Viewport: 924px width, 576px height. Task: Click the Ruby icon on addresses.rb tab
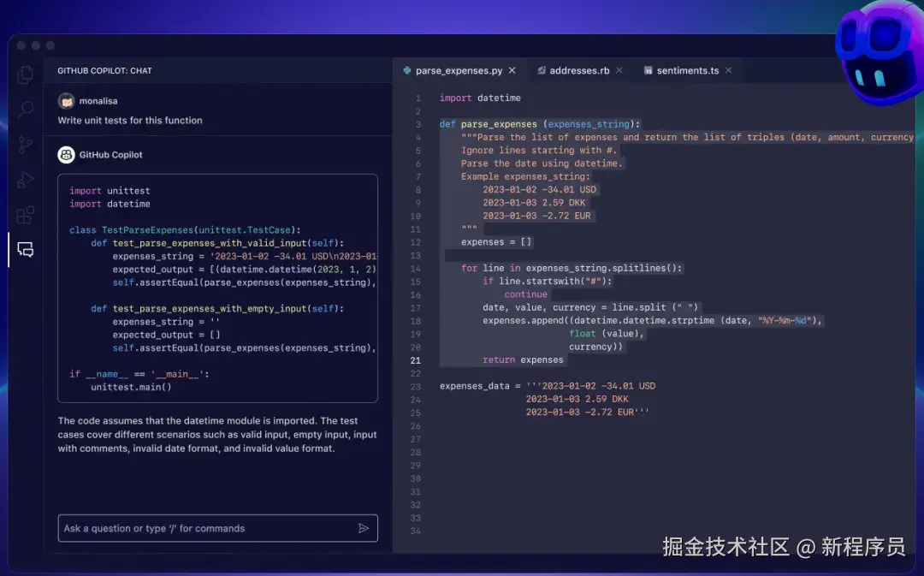tap(541, 70)
